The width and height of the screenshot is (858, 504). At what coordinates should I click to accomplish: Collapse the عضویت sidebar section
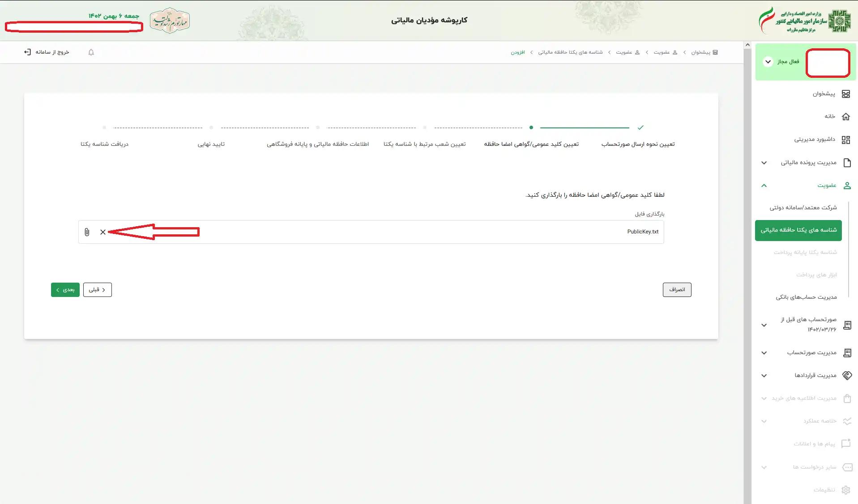pyautogui.click(x=764, y=186)
